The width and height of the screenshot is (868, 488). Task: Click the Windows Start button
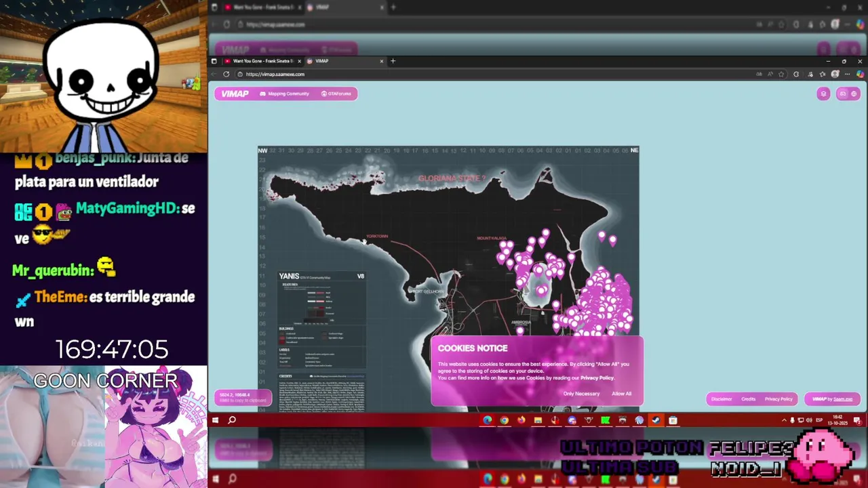(x=215, y=420)
